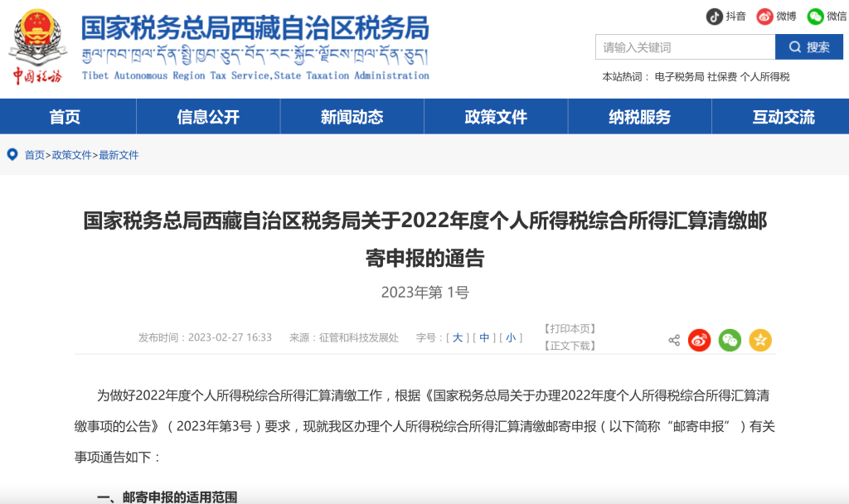Image resolution: width=849 pixels, height=504 pixels.
Task: Open the 纳税服务 menu
Action: (639, 117)
